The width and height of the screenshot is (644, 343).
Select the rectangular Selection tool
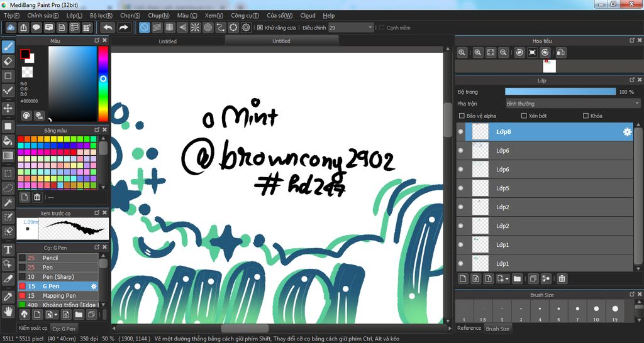(x=8, y=173)
